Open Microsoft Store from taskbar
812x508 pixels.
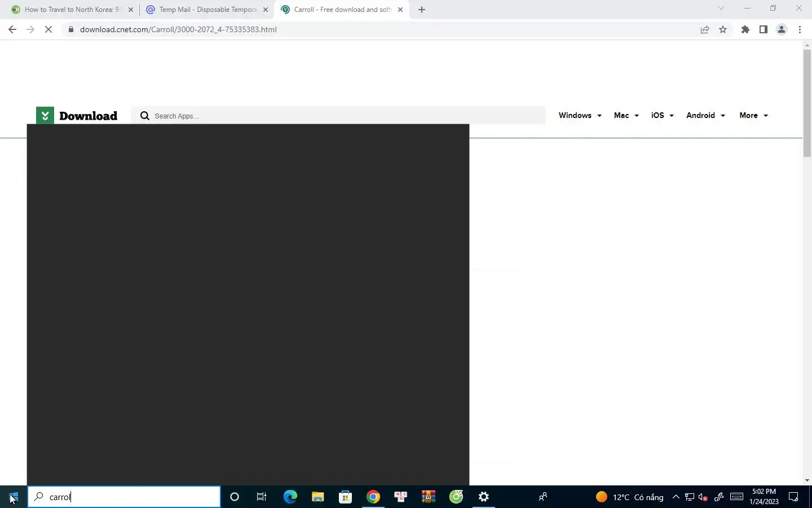[x=345, y=497]
